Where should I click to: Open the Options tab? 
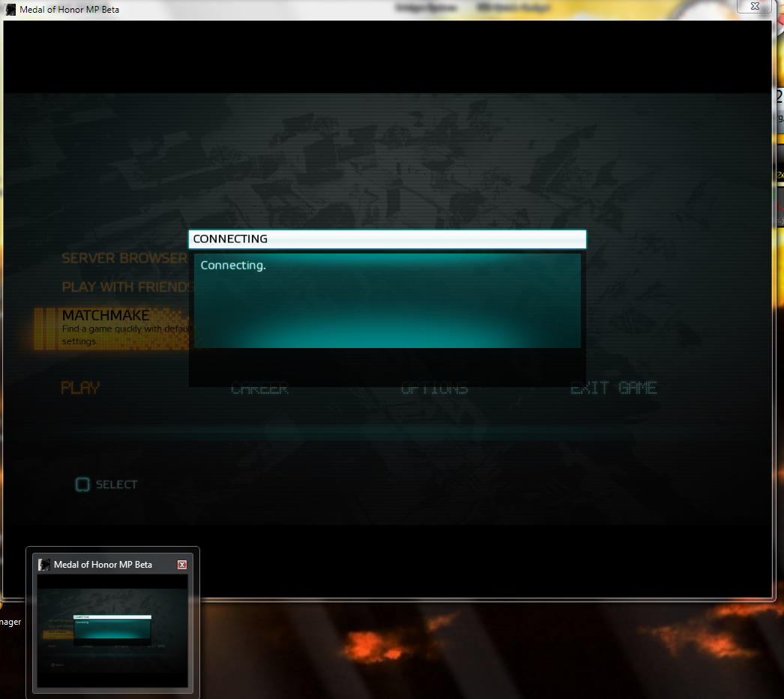(x=435, y=388)
